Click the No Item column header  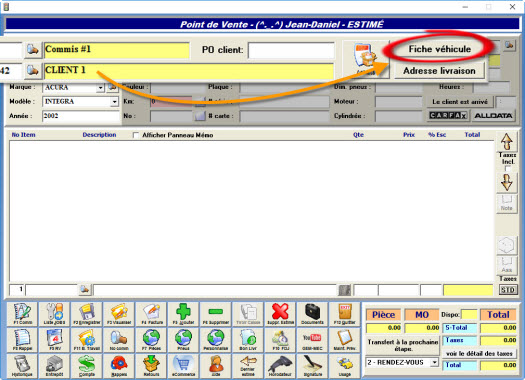23,135
